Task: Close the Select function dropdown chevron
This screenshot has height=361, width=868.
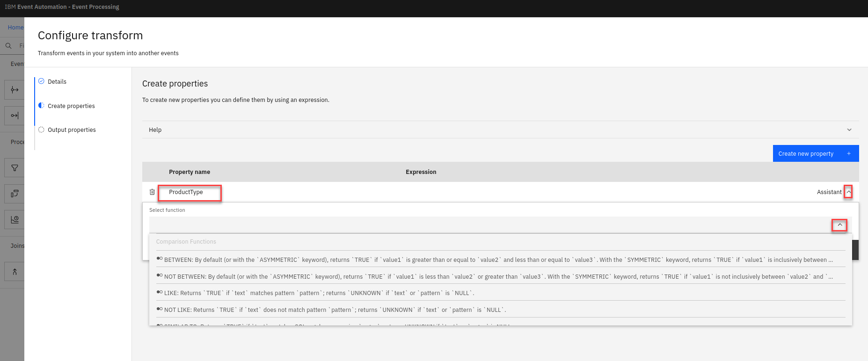Action: coord(839,225)
